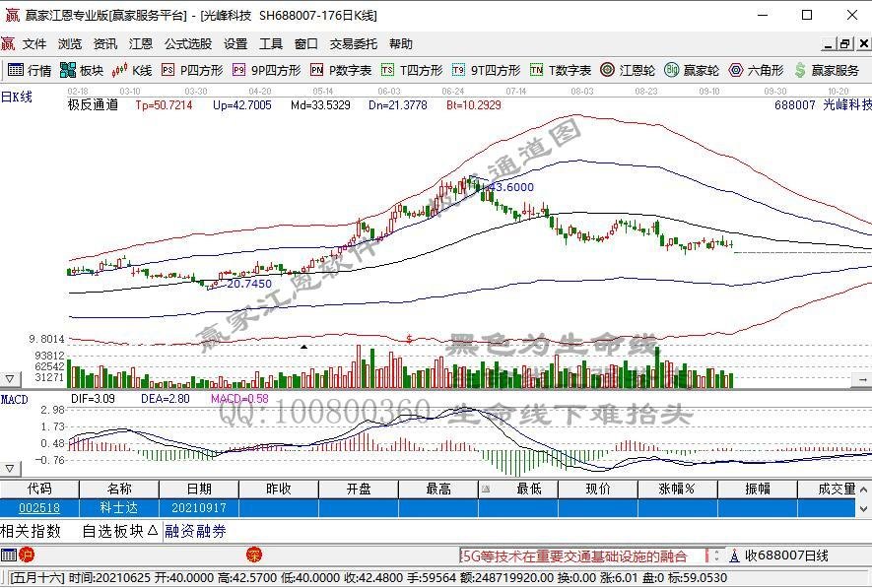Image resolution: width=872 pixels, height=588 pixels.
Task: Sort by 现价 column header
Action: click(598, 490)
